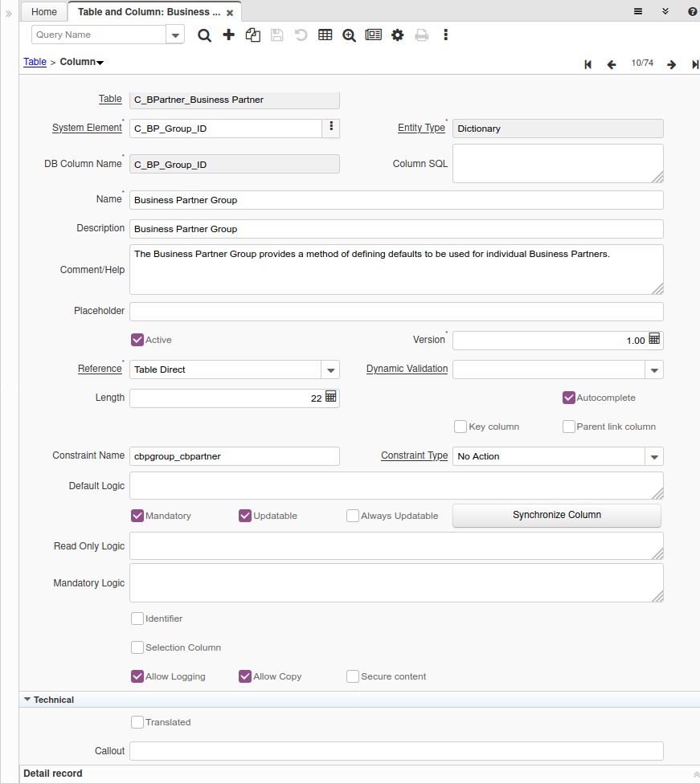Screen dimensions: 700x784
Task: Open the Reference dropdown list
Action: [x=330, y=370]
